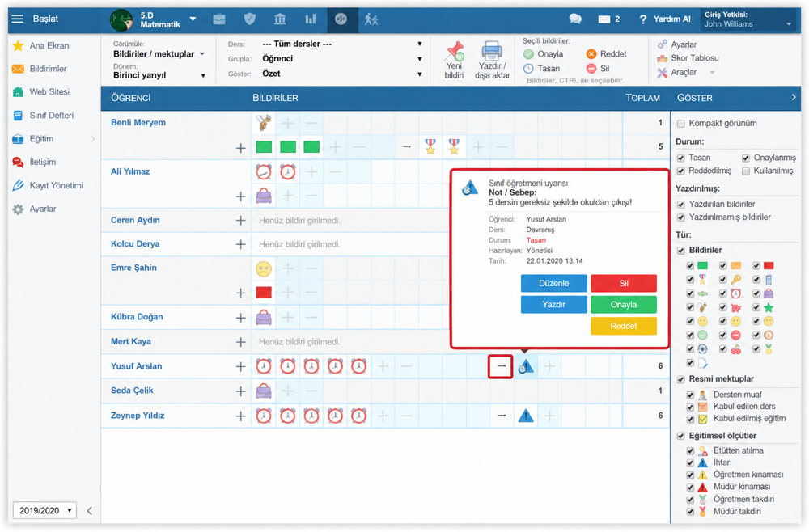Click the blue Düzenle button in popup
This screenshot has width=809, height=532.
(x=553, y=283)
